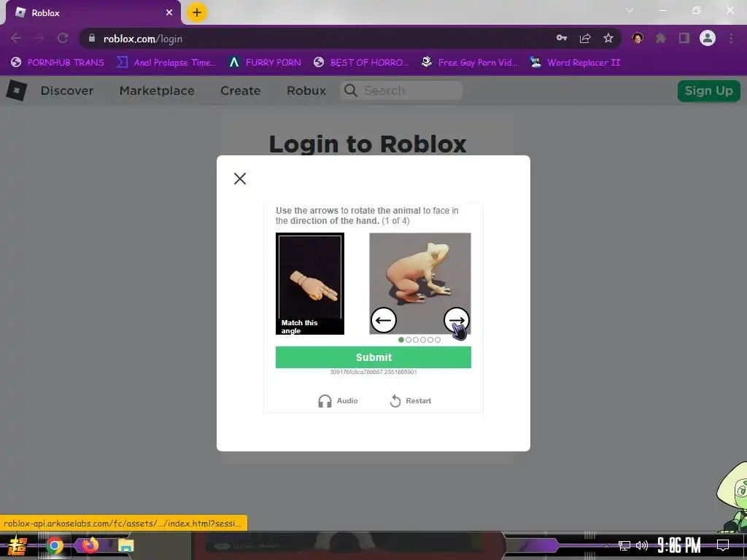Viewport: 747px width, 560px height.
Task: Open the Marketplace page
Action: pyautogui.click(x=157, y=90)
